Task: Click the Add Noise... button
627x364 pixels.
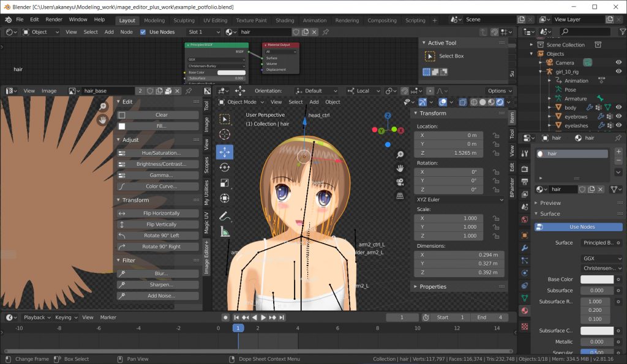Action: tap(158, 296)
